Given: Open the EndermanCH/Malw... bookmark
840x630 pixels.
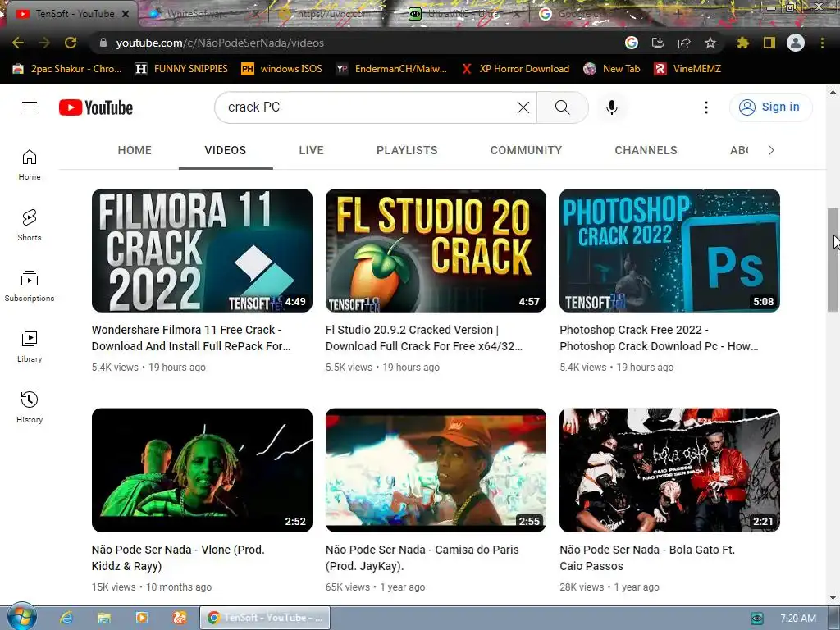Looking at the screenshot, I should click(x=391, y=69).
